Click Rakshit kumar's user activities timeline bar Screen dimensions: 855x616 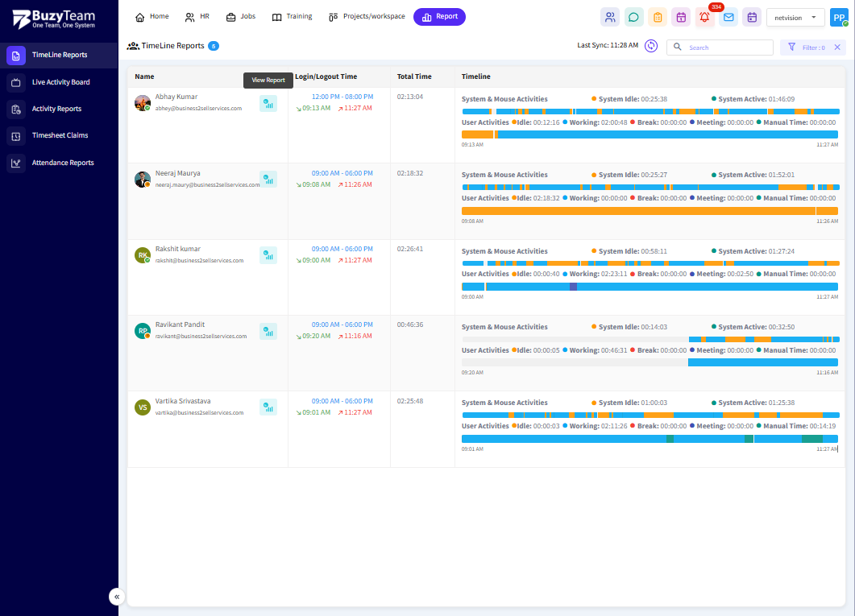[650, 287]
